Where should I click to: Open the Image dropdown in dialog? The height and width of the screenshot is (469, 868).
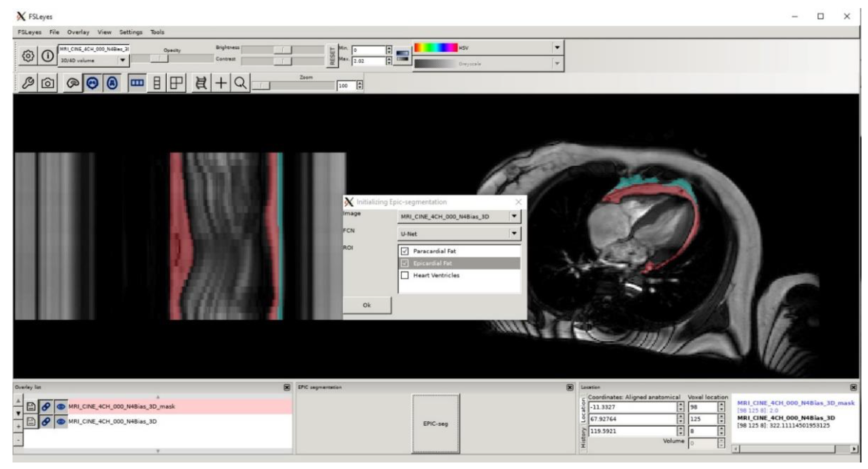click(459, 216)
